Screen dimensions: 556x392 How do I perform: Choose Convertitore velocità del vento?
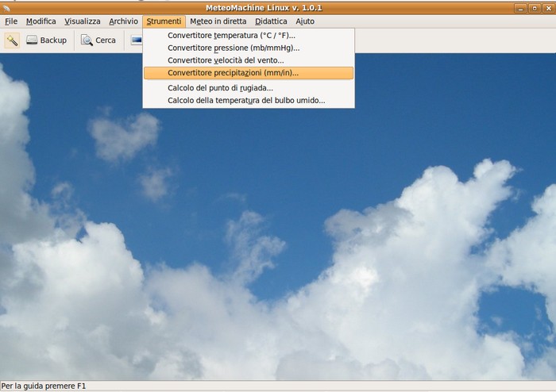(x=249, y=60)
